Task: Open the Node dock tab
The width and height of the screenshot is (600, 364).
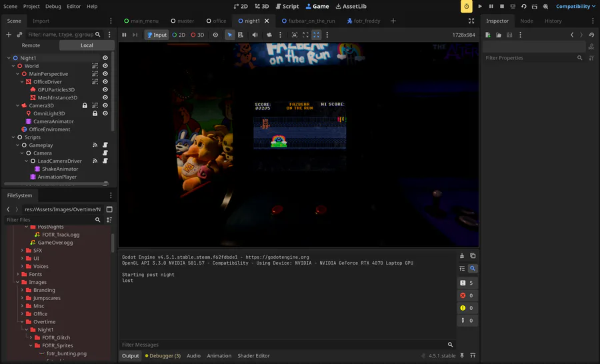Action: tap(527, 21)
